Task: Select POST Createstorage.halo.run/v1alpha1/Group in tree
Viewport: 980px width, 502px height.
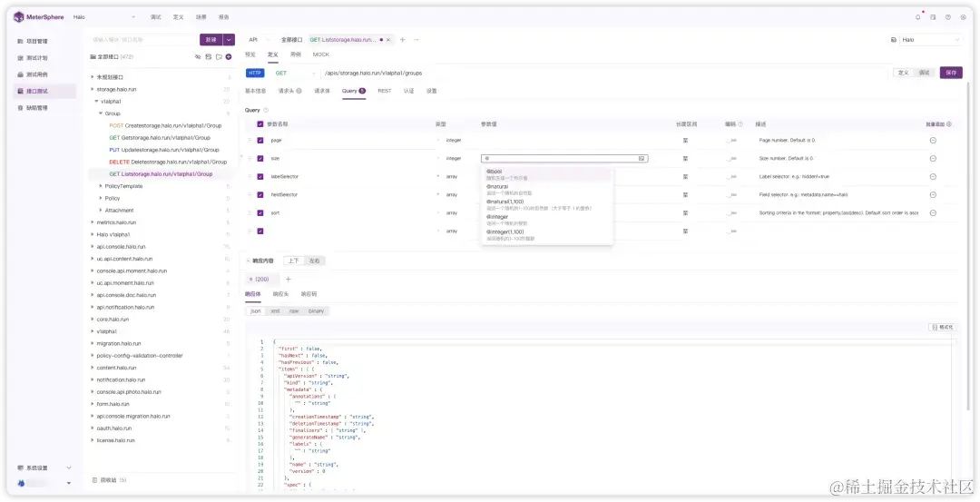Action: pos(165,125)
